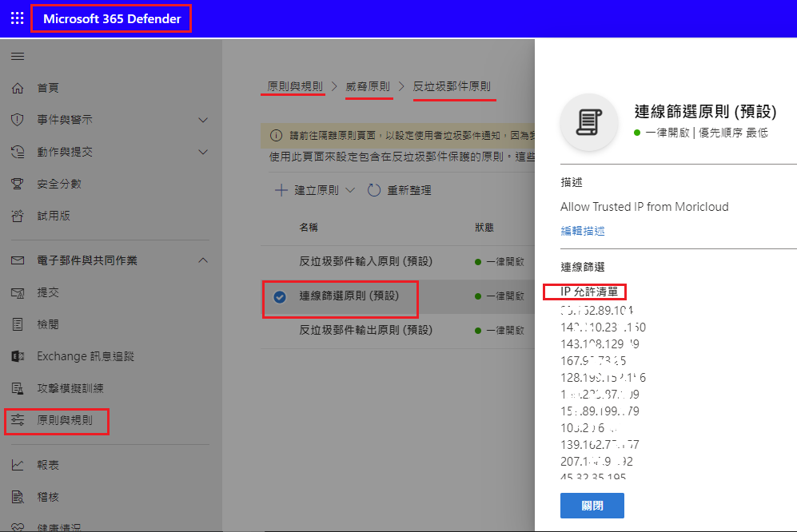Click the 事件與警示 shield icon

(x=18, y=120)
